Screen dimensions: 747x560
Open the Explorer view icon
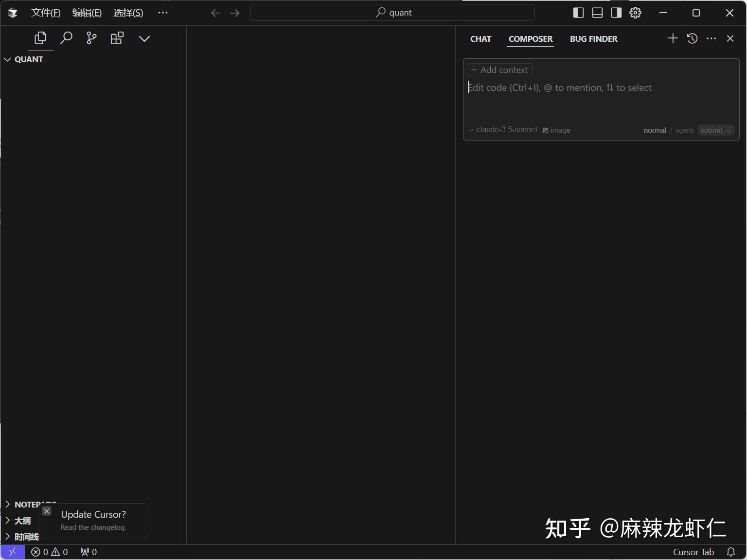40,38
